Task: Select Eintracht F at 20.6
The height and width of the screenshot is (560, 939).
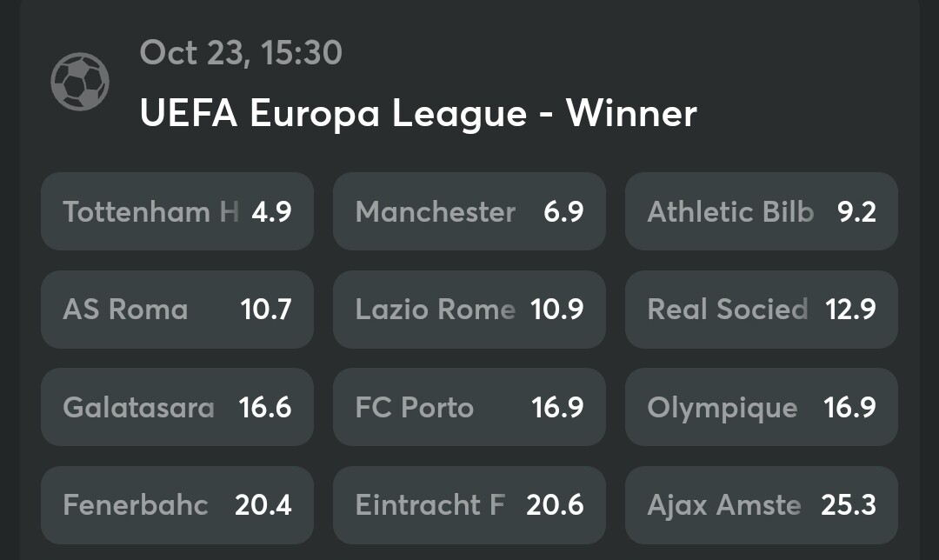Action: click(469, 505)
